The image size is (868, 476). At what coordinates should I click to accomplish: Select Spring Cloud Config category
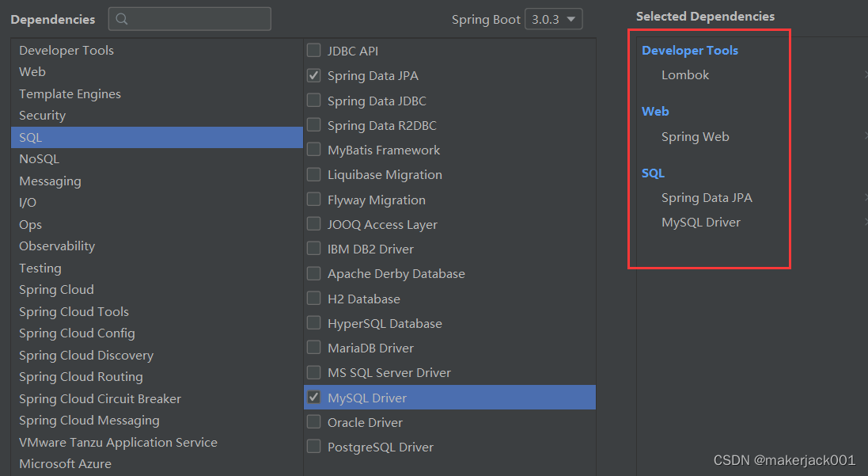click(77, 333)
